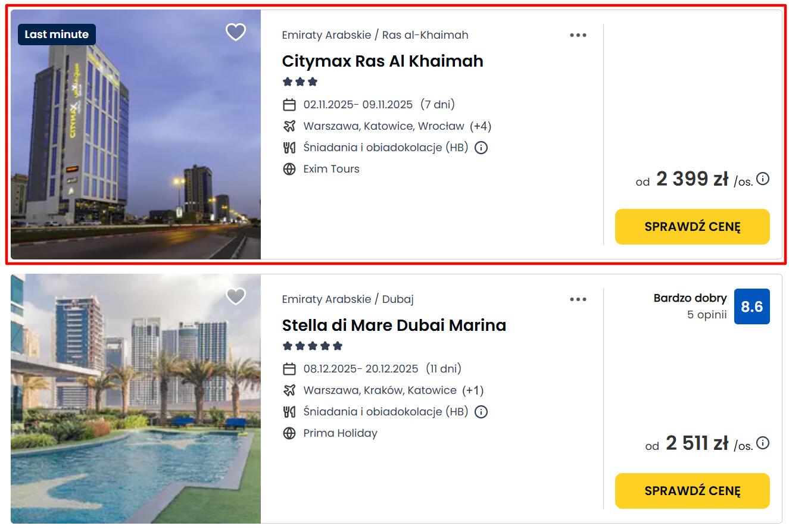Open Citymax Ras Al Khaimah hotel title
The height and width of the screenshot is (532, 789).
click(x=382, y=61)
